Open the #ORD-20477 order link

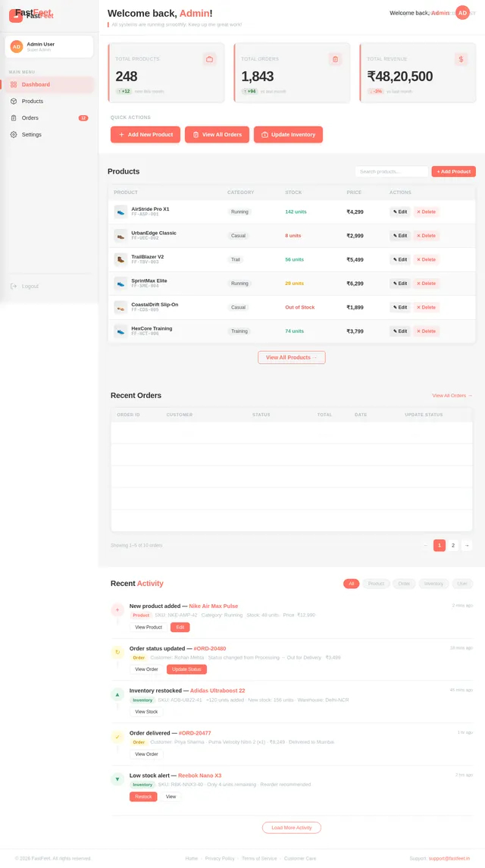pos(194,733)
